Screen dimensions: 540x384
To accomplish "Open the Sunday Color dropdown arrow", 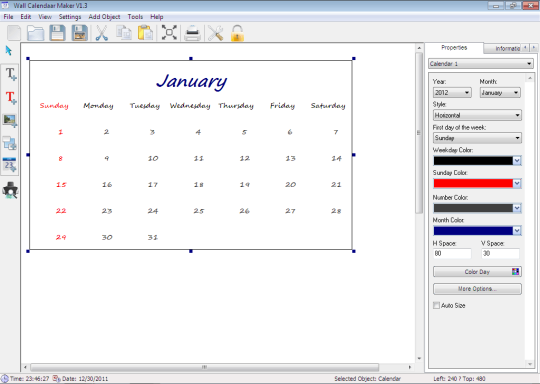I will [x=517, y=184].
